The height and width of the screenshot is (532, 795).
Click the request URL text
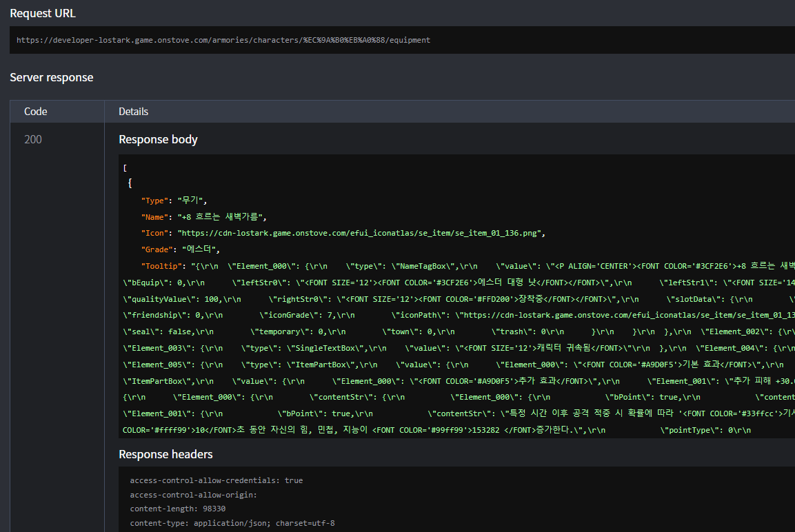[223, 40]
